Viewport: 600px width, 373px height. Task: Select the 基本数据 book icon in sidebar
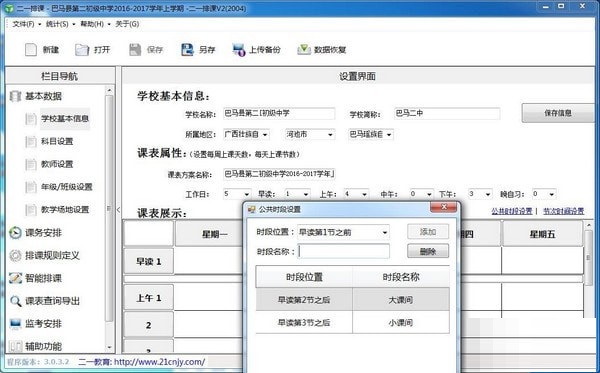[x=15, y=96]
